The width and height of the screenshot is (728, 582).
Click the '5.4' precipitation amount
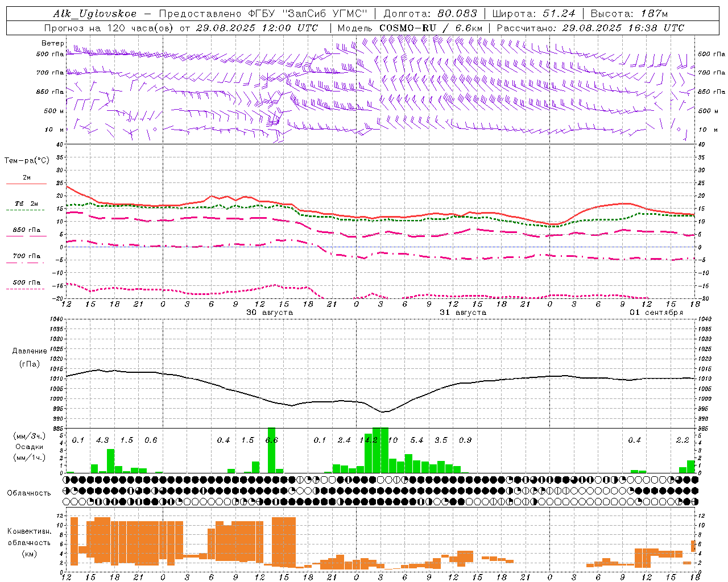click(x=417, y=440)
